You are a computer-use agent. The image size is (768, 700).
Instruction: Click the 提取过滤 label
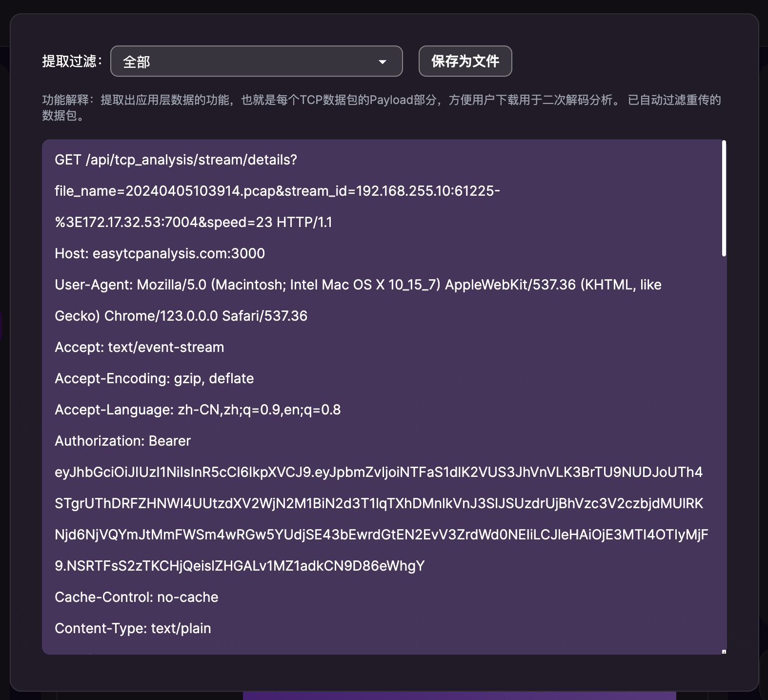click(72, 61)
